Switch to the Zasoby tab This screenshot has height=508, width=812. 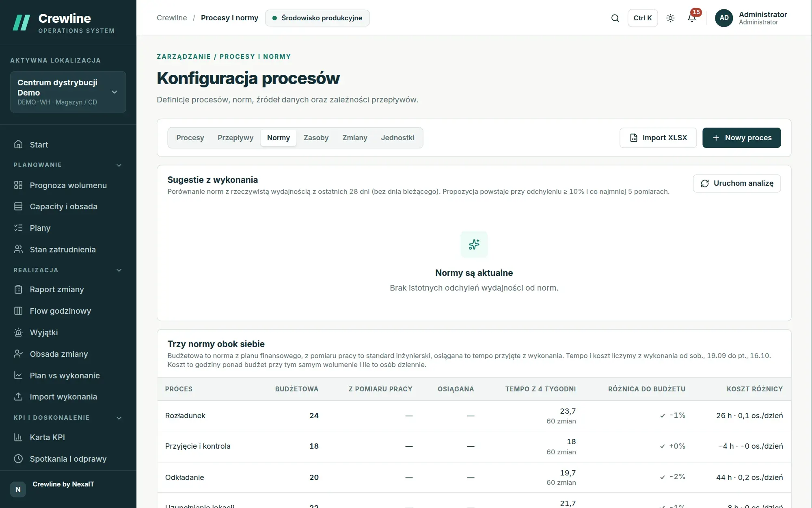[316, 138]
